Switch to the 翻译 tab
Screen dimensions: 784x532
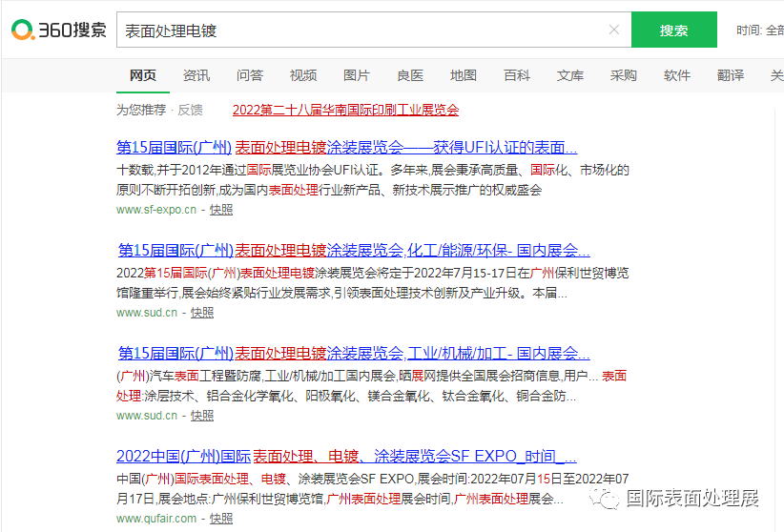click(731, 75)
